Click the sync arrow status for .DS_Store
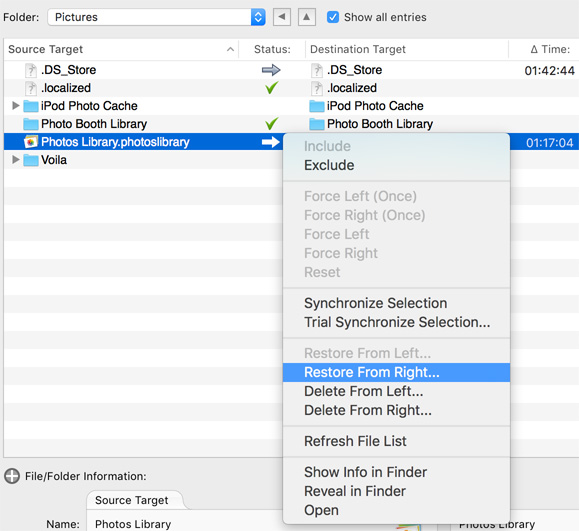Screen dimensions: 579x531 pyautogui.click(x=271, y=70)
